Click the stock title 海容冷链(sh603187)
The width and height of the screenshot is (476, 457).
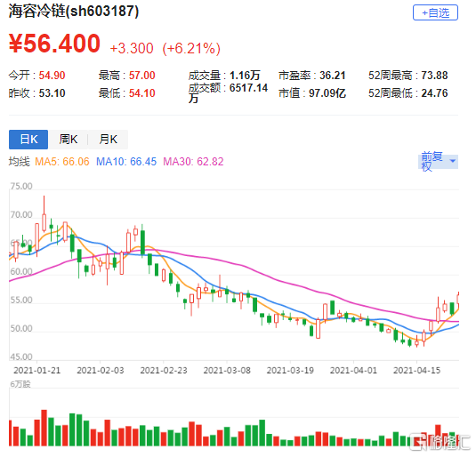coord(74,12)
